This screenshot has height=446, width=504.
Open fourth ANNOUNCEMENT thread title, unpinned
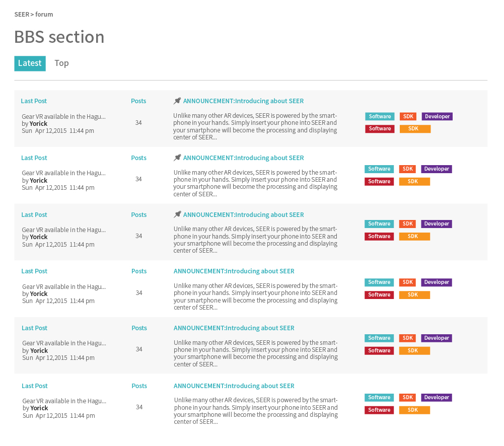(x=234, y=271)
